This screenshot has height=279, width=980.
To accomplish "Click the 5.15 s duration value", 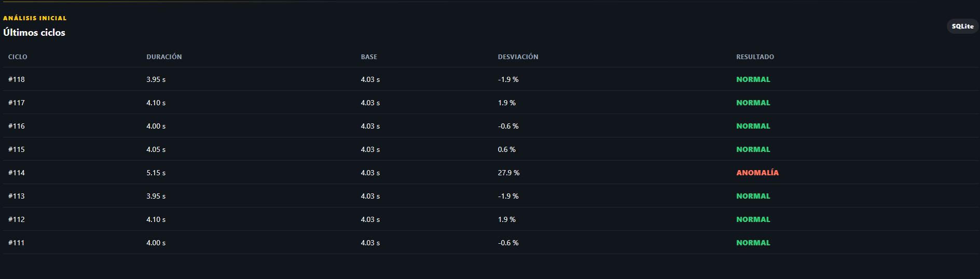I will tap(156, 173).
